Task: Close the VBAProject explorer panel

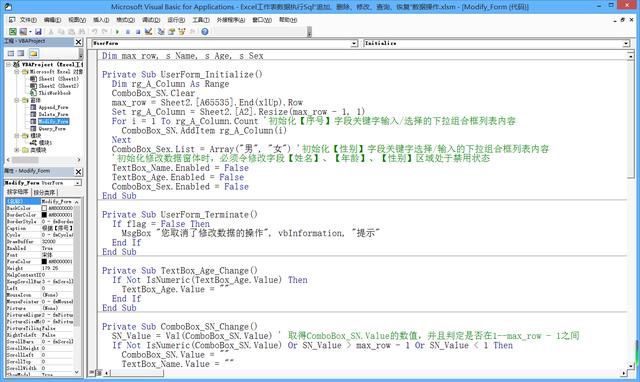Action: pyautogui.click(x=78, y=42)
